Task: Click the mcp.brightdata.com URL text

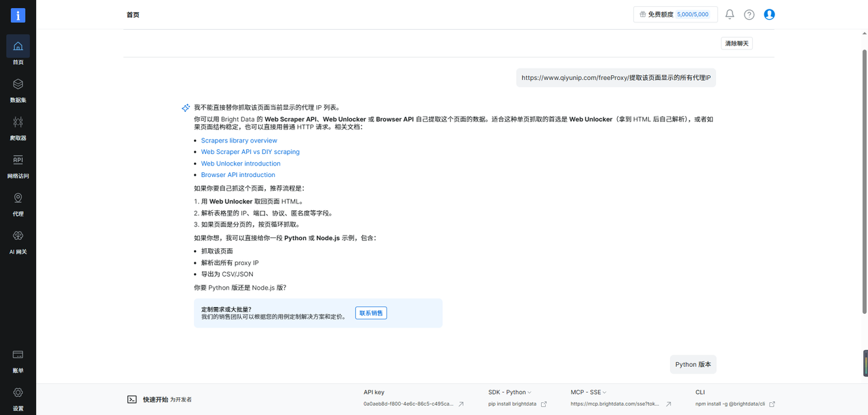Action: tap(615, 404)
